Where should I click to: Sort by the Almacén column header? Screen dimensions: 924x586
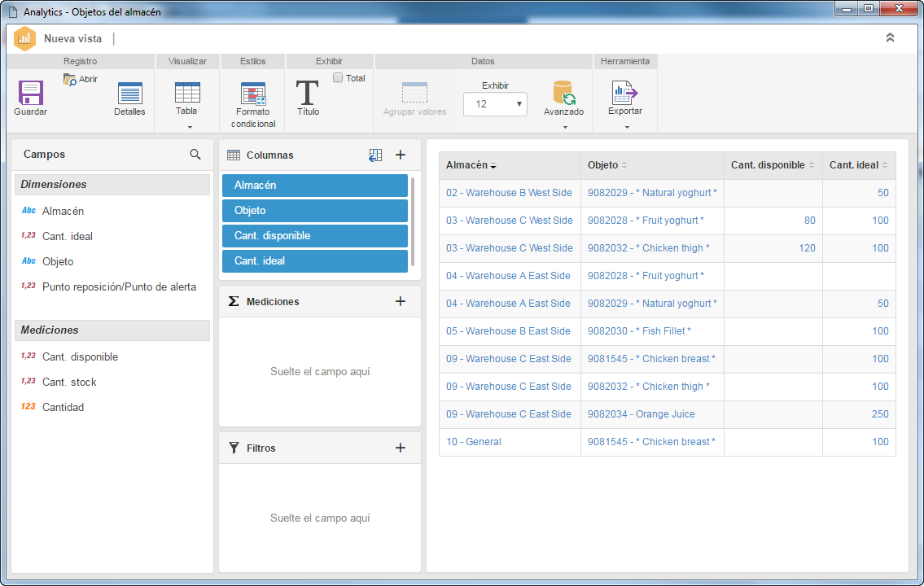click(510, 165)
